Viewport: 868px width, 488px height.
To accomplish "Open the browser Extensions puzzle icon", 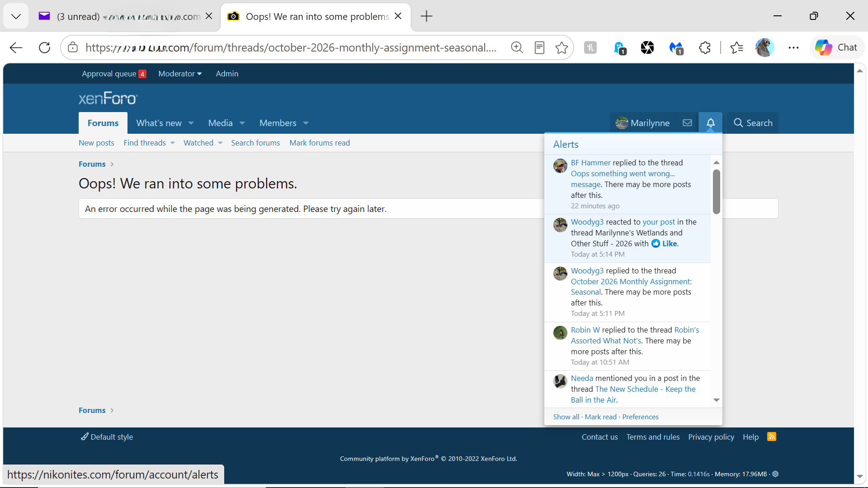I will [704, 47].
